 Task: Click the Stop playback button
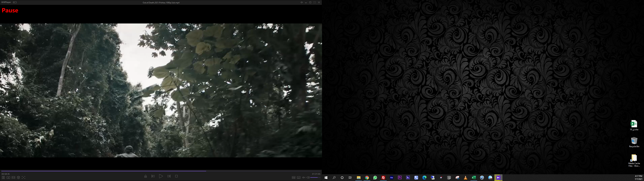[176, 176]
